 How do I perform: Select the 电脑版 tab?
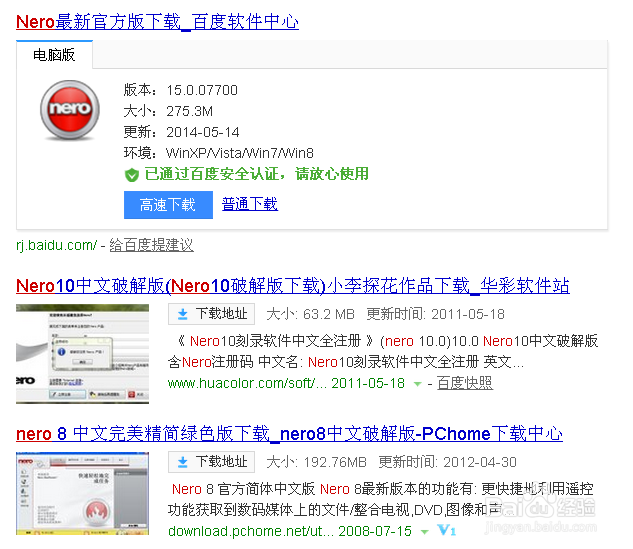pos(54,54)
